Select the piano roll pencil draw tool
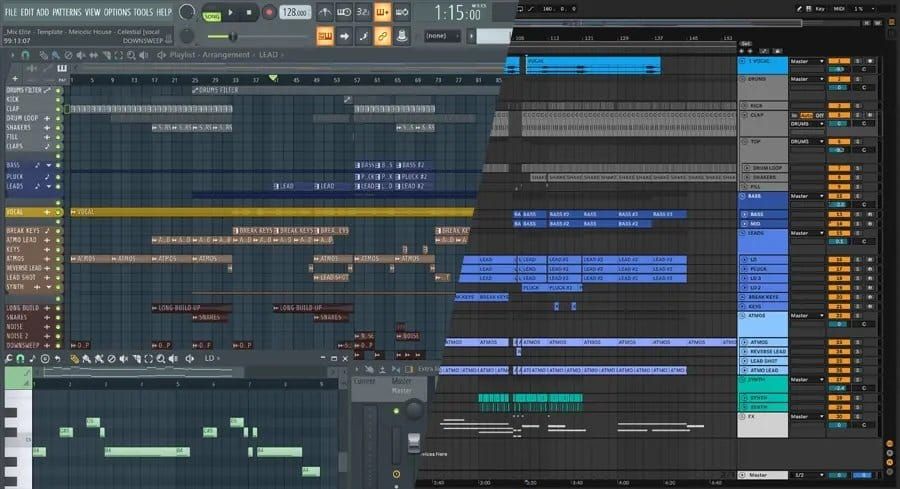 74,359
